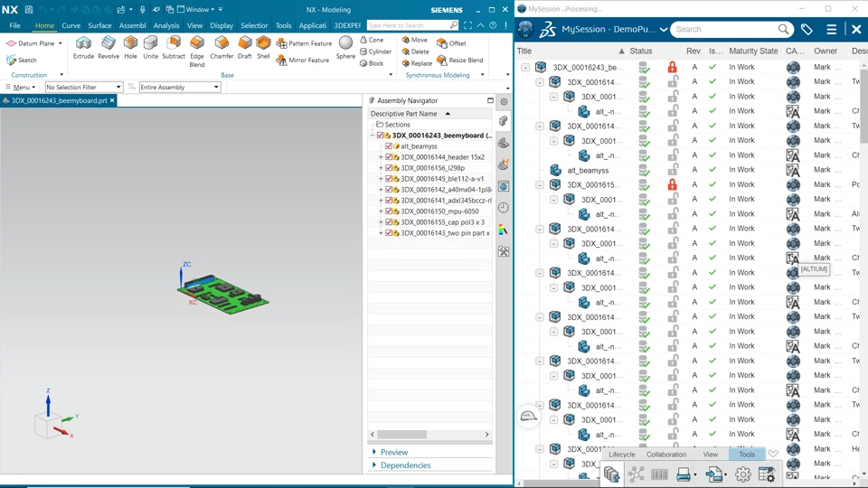The height and width of the screenshot is (488, 868).
Task: Click the Unite tool
Action: [151, 48]
